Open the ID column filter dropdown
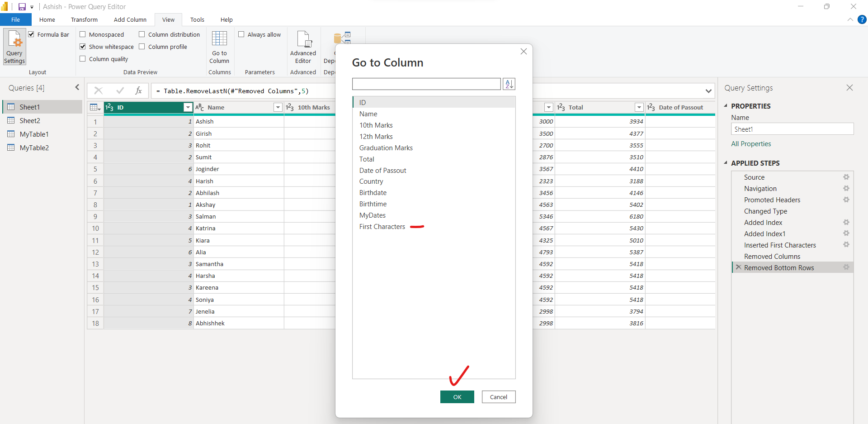The width and height of the screenshot is (868, 424). [188, 107]
